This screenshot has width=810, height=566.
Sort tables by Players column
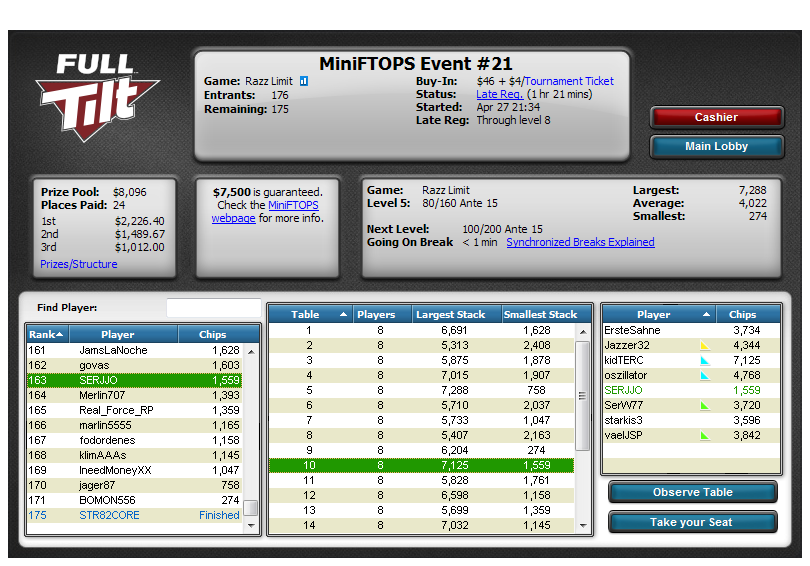[x=382, y=314]
